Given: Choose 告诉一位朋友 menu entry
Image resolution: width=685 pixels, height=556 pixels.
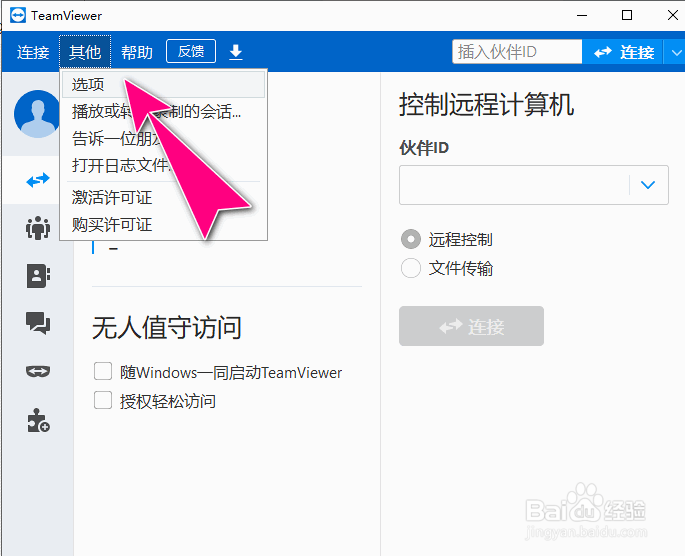Looking at the screenshot, I should 163,138.
